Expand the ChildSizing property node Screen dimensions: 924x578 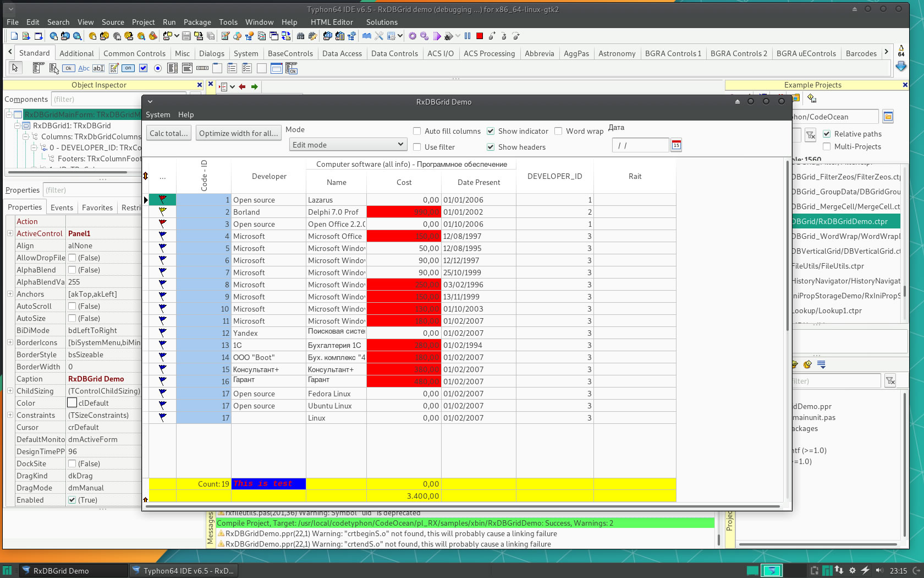point(10,391)
